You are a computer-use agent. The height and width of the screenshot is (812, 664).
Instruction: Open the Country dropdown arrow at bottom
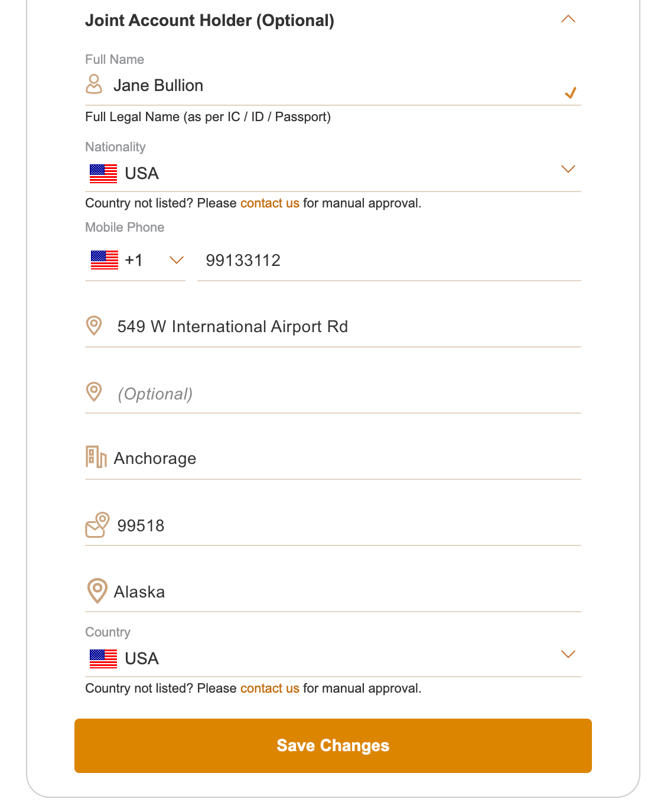568,655
